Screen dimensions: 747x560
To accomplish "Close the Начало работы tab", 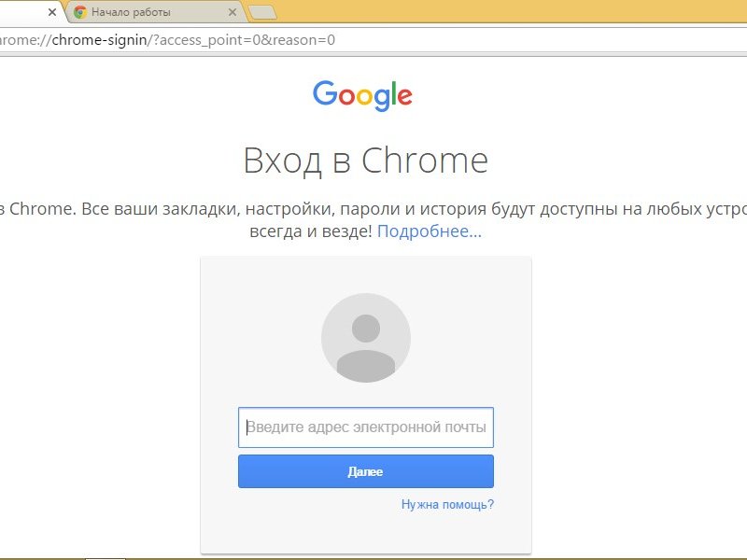I will 233,12.
